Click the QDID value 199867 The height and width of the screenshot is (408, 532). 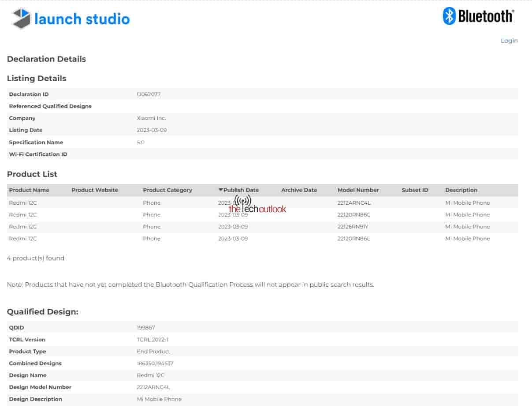146,328
